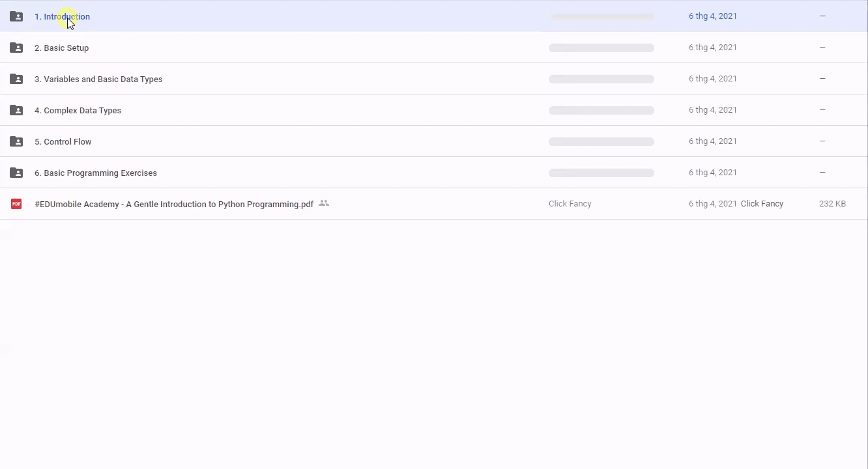
Task: Select folder icon next to Variables and Basic Data Types
Action: tap(16, 79)
